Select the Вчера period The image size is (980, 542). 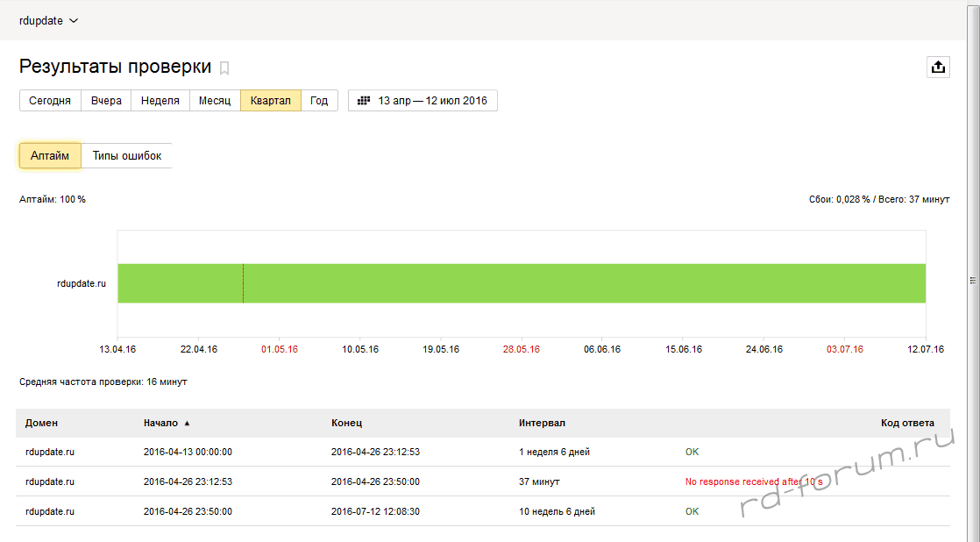pos(106,101)
